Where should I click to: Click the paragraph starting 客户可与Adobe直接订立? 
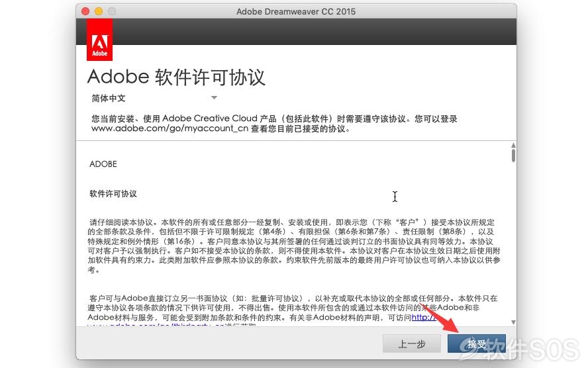pyautogui.click(x=294, y=310)
